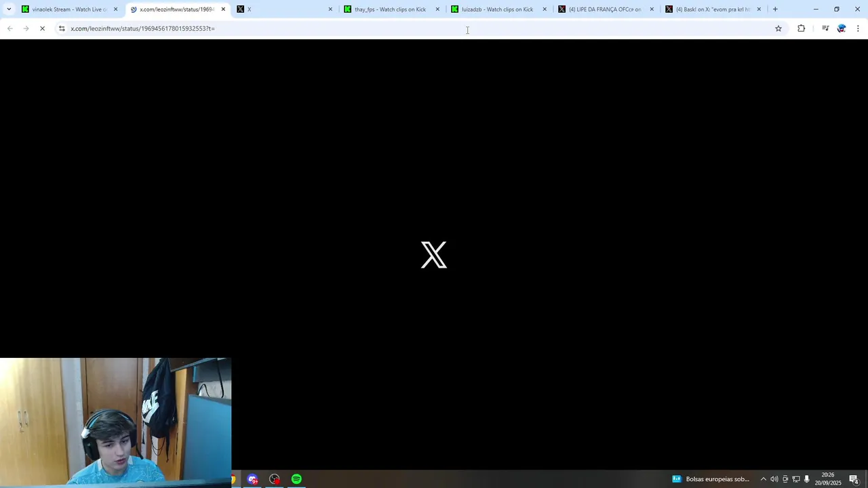Minimize the Chrome window
Viewport: 868px width, 488px height.
click(x=816, y=9)
